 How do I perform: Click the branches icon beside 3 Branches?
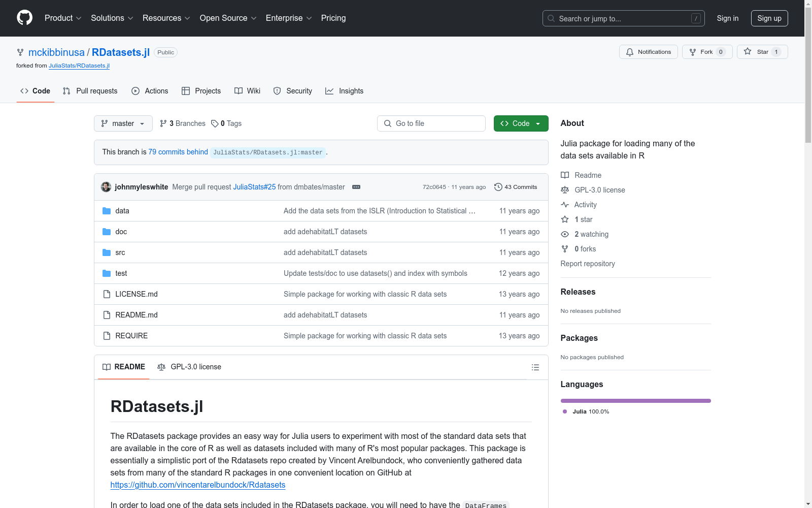pos(163,123)
